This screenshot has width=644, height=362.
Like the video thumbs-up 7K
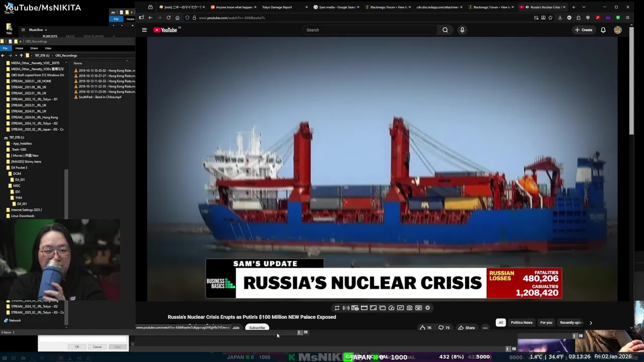426,328
